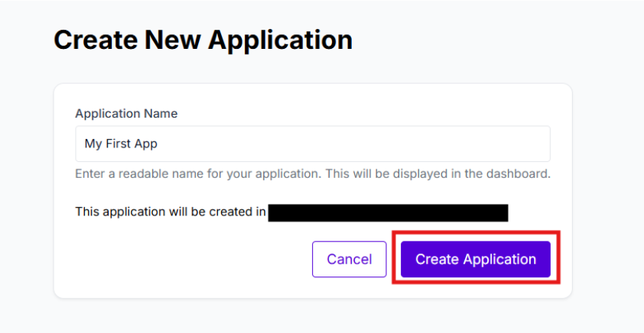
Task: Click the Application Name field label
Action: (x=126, y=113)
